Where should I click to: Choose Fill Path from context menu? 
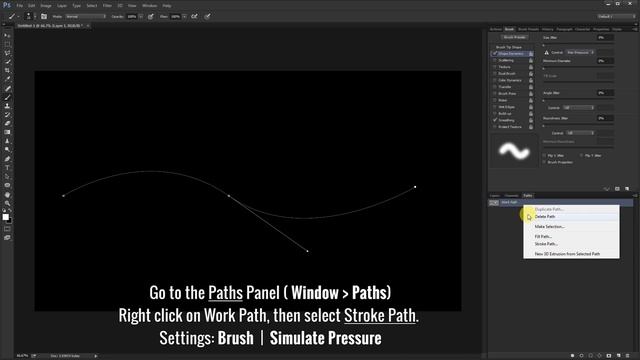pos(571,236)
